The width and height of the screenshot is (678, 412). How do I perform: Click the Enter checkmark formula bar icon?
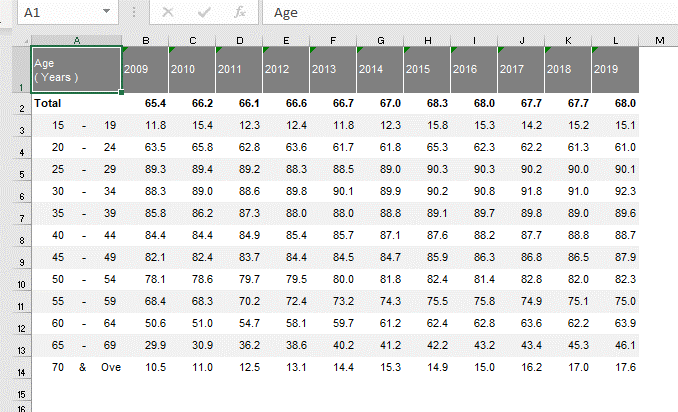pos(203,12)
